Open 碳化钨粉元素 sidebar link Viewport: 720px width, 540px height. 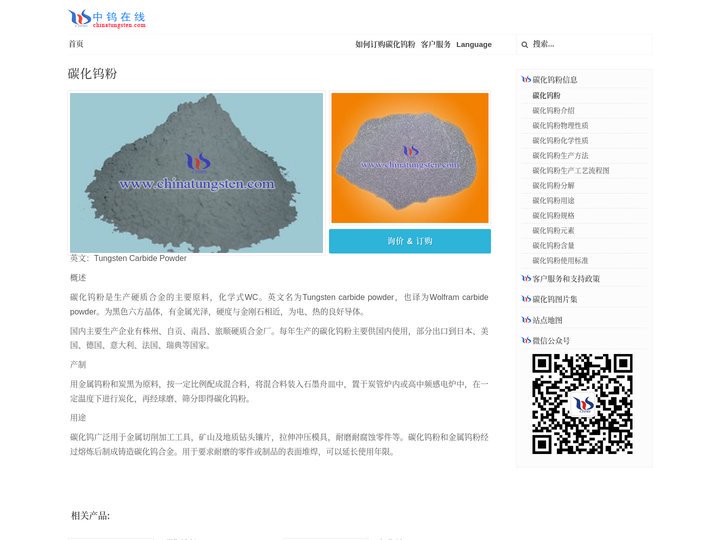click(x=553, y=231)
